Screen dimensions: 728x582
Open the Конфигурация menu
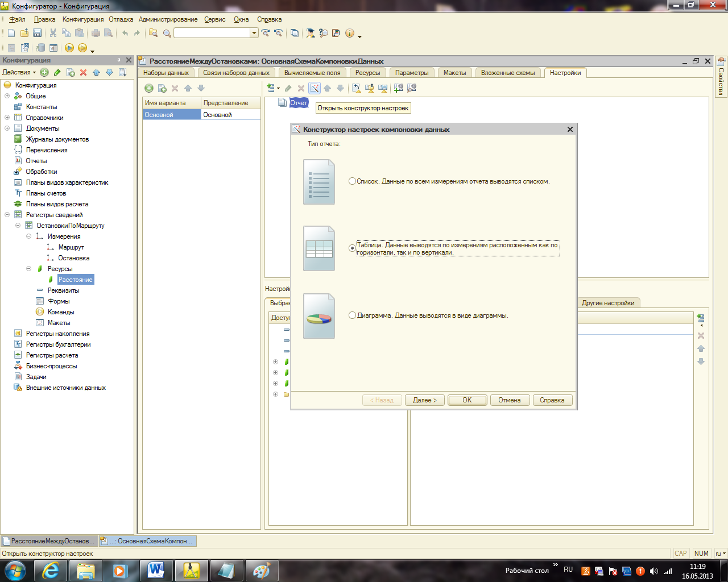pyautogui.click(x=83, y=19)
